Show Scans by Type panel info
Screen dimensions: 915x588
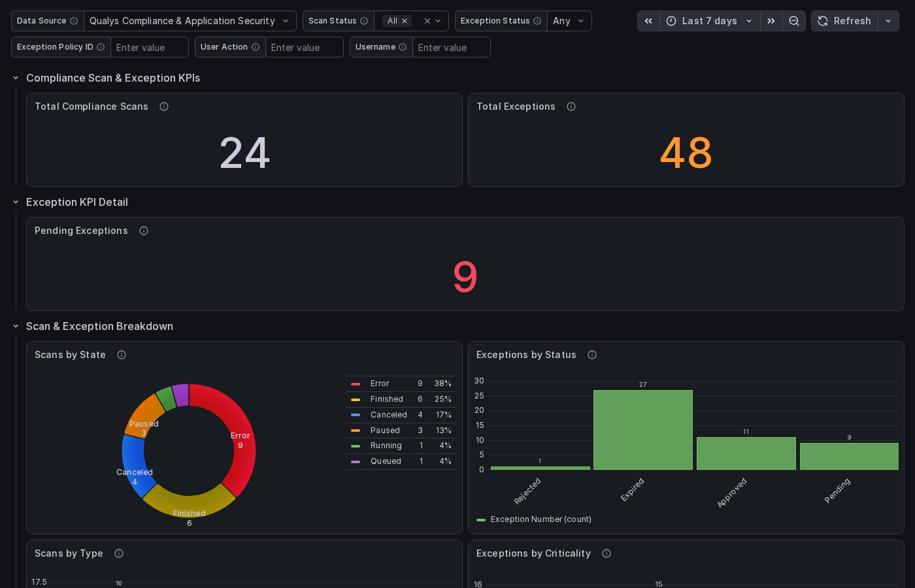click(119, 553)
